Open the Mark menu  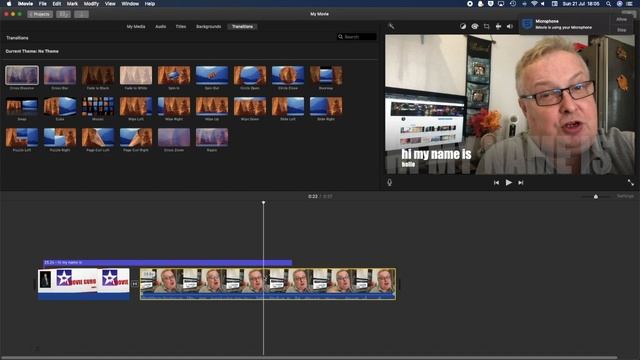(x=72, y=4)
